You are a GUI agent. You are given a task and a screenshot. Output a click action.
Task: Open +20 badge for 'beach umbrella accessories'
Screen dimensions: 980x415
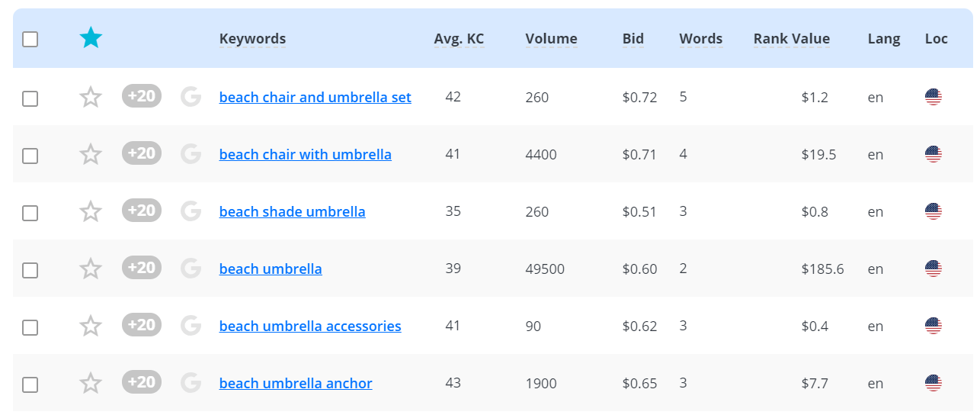coord(142,325)
